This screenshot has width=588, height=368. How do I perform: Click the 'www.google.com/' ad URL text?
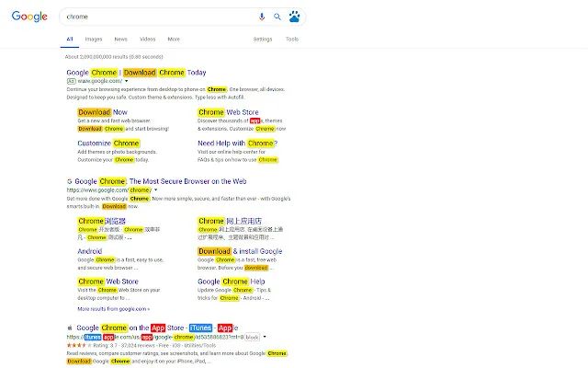tap(100, 81)
